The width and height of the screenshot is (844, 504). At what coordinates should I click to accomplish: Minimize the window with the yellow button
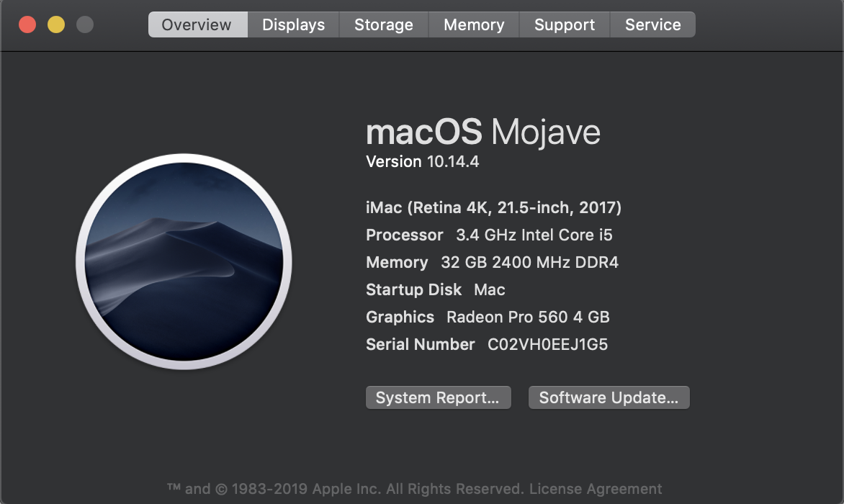pyautogui.click(x=56, y=25)
